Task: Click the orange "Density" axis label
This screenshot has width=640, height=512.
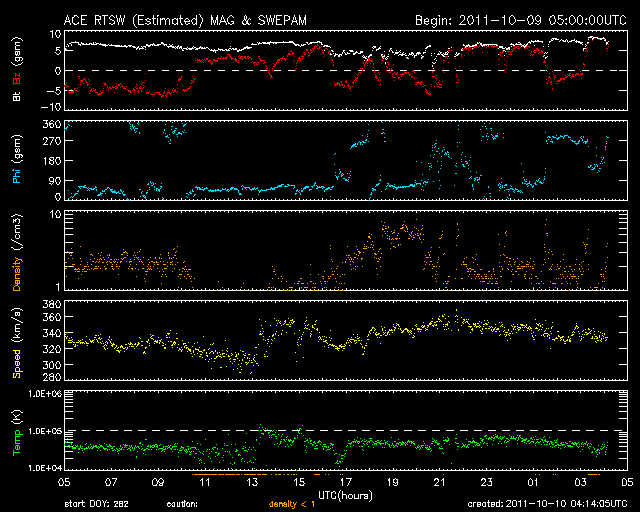Action: (x=17, y=274)
